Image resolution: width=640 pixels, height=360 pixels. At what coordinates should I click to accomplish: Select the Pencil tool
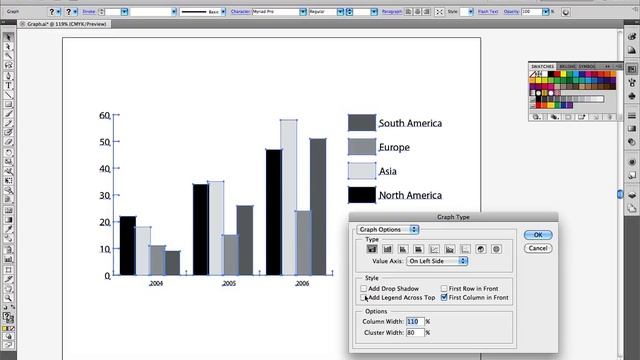click(x=8, y=123)
